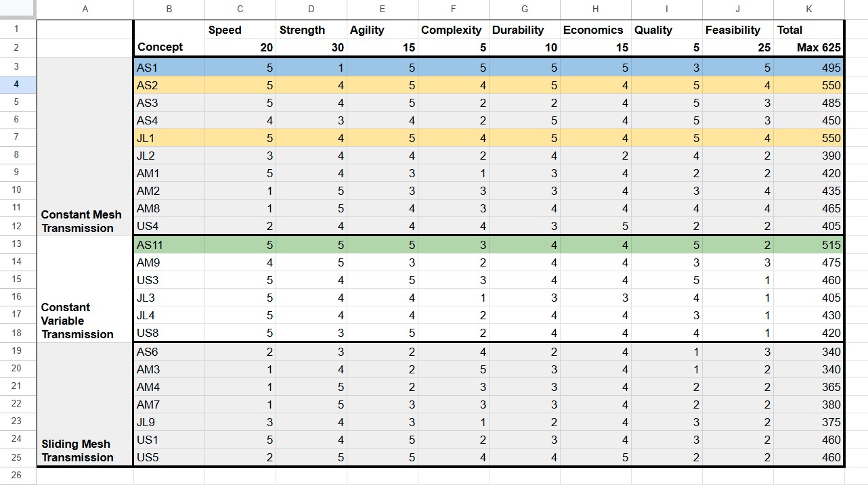The width and height of the screenshot is (868, 485).
Task: Click column header K to select the column
Action: click(809, 9)
